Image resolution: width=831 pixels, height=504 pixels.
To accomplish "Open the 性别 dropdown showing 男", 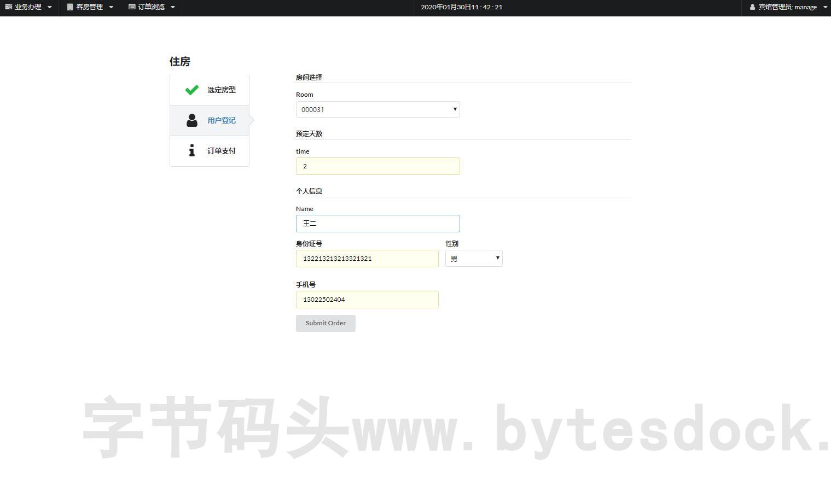I will click(x=474, y=258).
